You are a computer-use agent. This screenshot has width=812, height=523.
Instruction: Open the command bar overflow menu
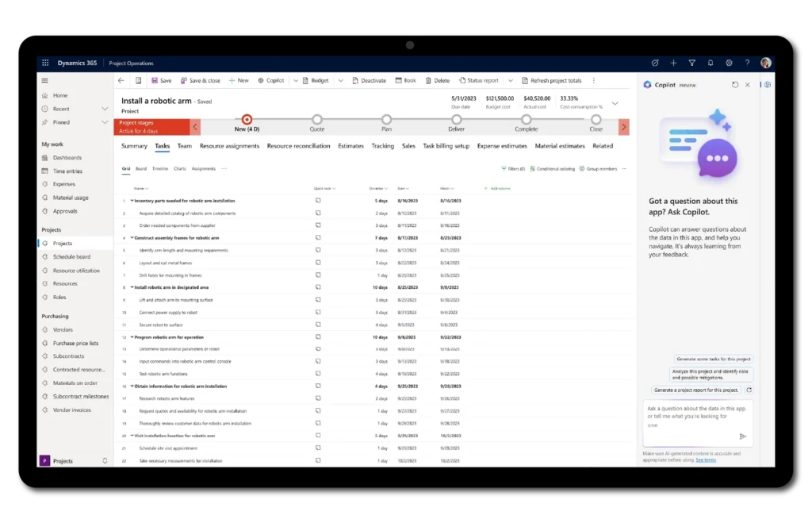pos(593,80)
